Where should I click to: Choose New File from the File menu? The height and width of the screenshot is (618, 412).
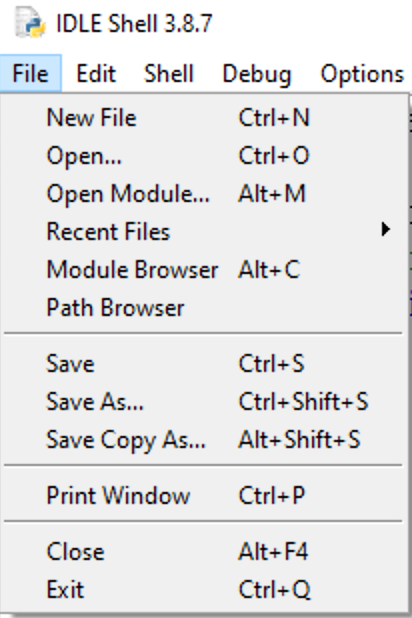204,117
